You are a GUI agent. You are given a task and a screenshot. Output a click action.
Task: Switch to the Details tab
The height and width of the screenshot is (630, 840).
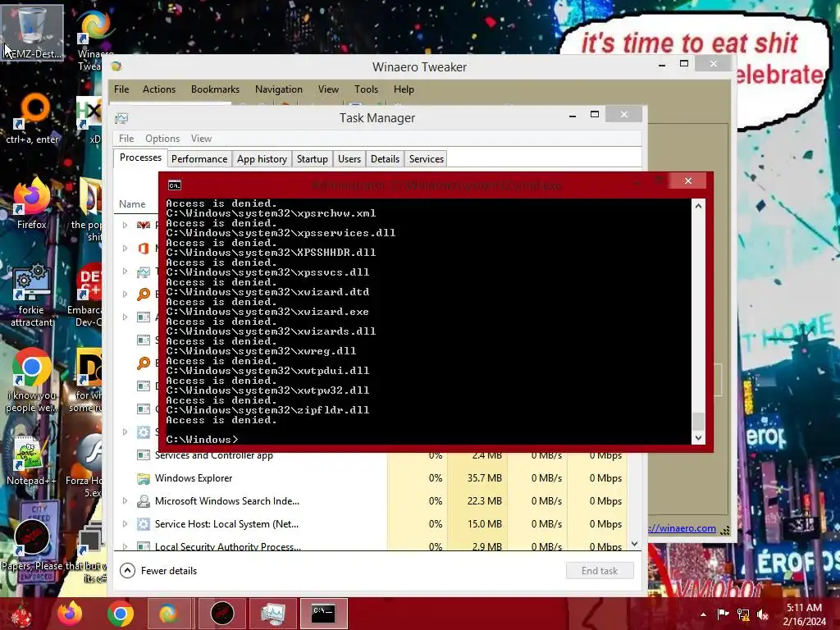point(386,159)
